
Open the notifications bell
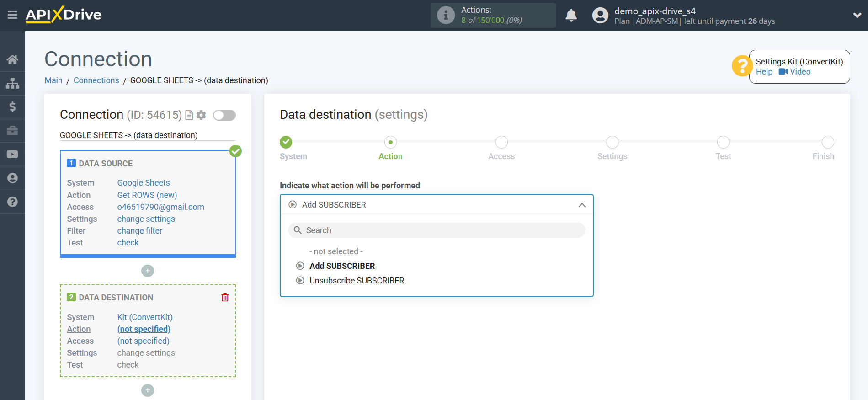571,16
